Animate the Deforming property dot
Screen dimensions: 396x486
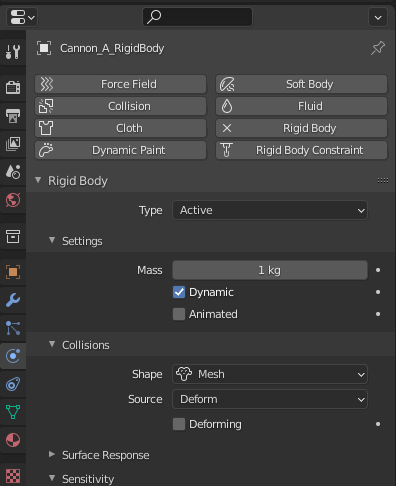point(378,424)
